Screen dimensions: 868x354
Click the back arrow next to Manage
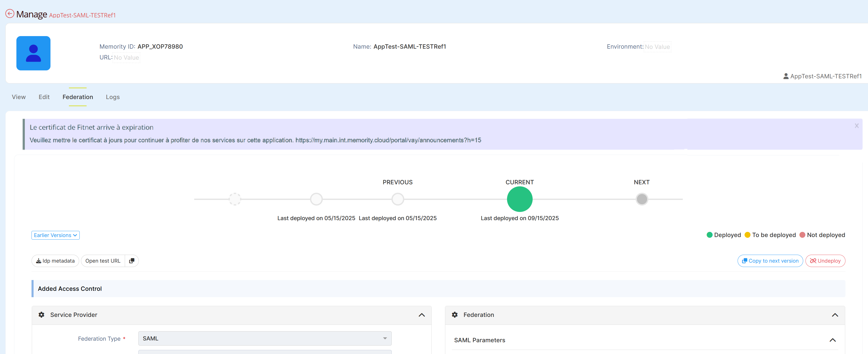(x=10, y=14)
